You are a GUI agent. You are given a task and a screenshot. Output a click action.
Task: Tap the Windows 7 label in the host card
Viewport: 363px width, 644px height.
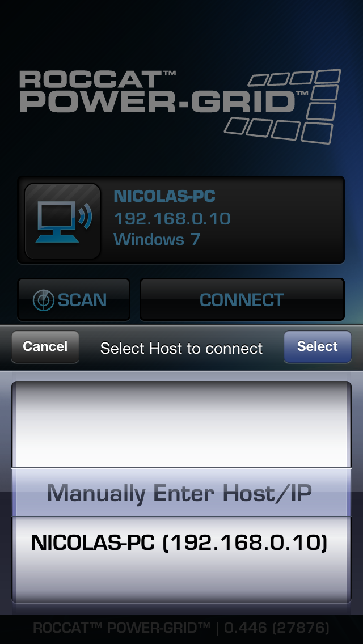click(157, 239)
